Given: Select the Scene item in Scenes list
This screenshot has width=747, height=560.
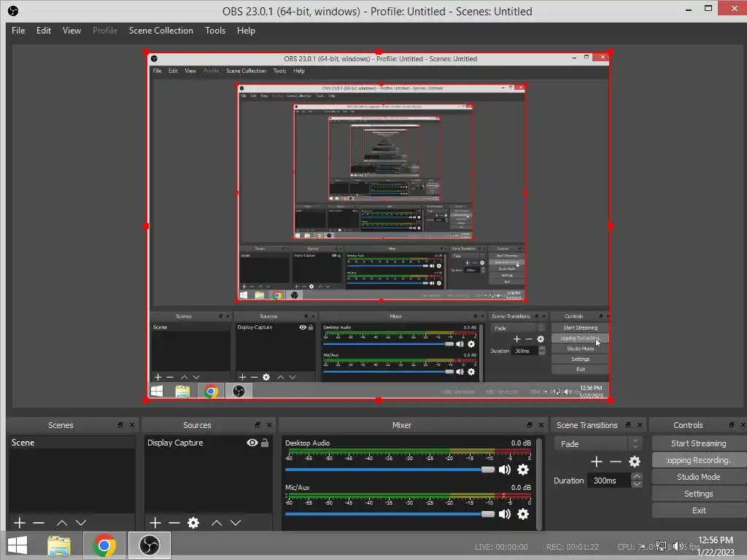Looking at the screenshot, I should click(71, 443).
